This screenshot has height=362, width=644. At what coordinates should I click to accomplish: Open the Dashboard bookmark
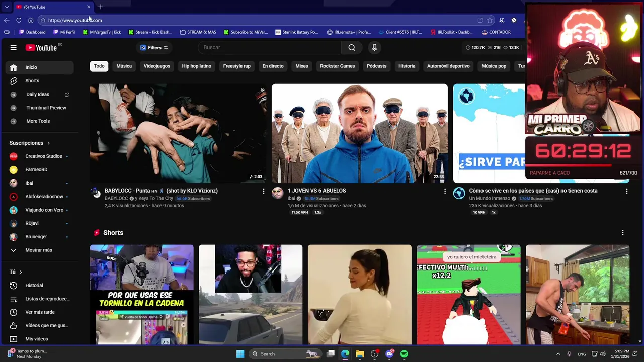(x=32, y=32)
